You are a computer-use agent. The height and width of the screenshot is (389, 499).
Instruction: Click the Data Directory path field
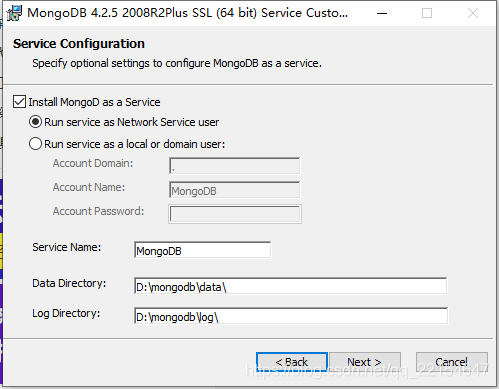click(x=291, y=286)
